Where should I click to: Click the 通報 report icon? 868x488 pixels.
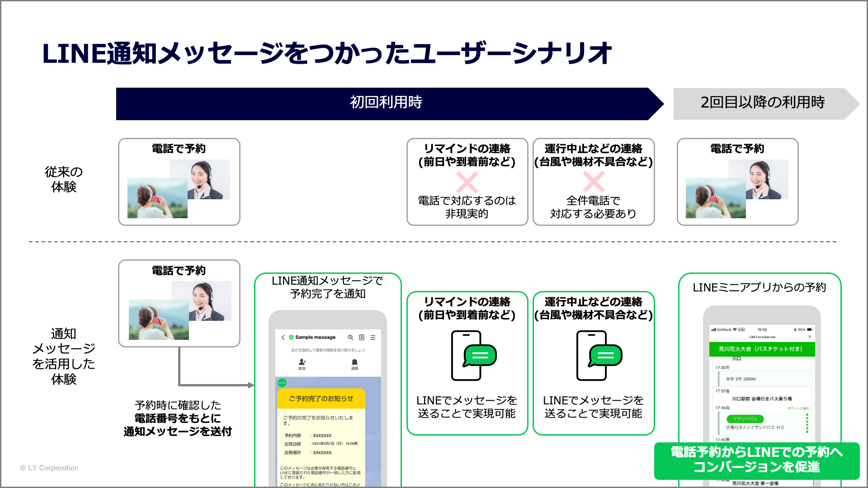click(x=354, y=362)
